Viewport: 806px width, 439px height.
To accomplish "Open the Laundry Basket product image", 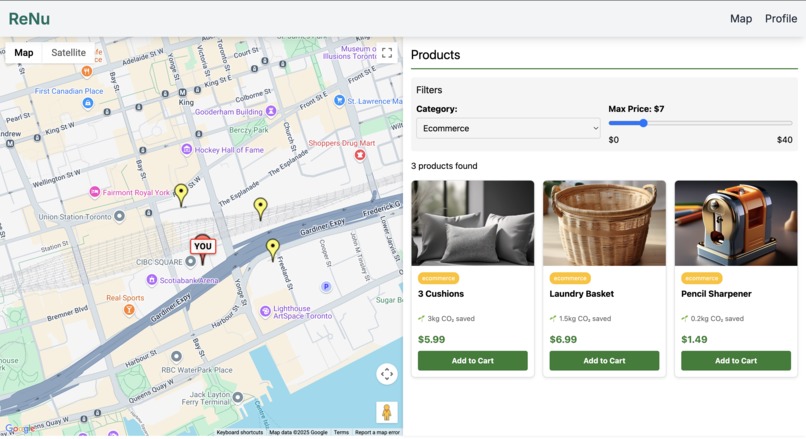I will [x=604, y=223].
